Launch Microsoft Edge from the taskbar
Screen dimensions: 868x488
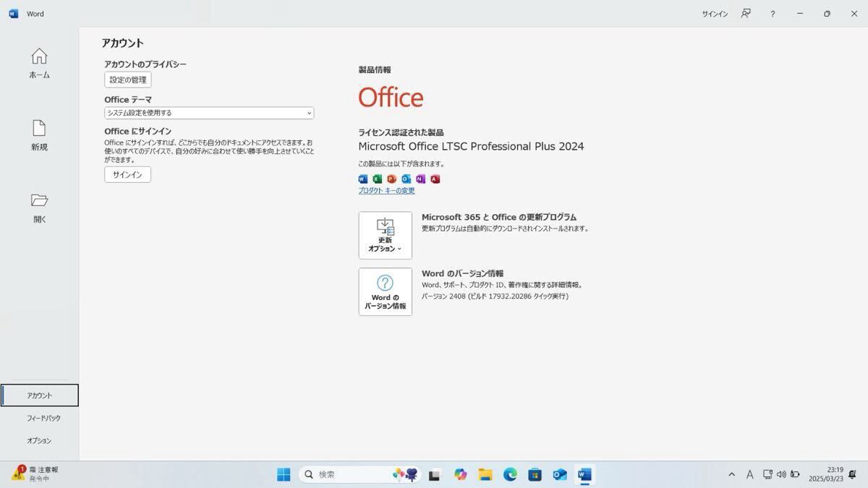[x=510, y=474]
